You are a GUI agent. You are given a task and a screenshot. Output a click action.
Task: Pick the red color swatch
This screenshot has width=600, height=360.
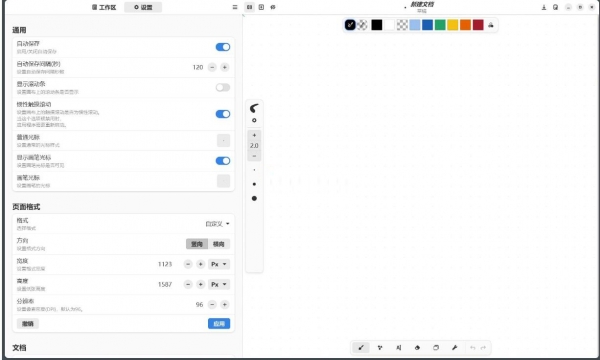point(478,25)
